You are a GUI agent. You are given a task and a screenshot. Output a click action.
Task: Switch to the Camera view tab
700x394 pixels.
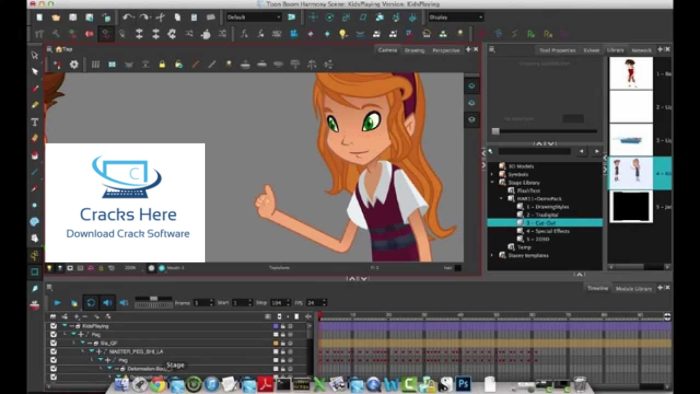coord(387,50)
